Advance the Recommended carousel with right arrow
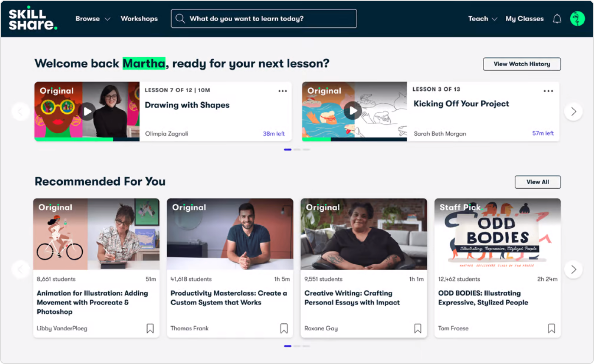This screenshot has width=594, height=364. point(573,269)
